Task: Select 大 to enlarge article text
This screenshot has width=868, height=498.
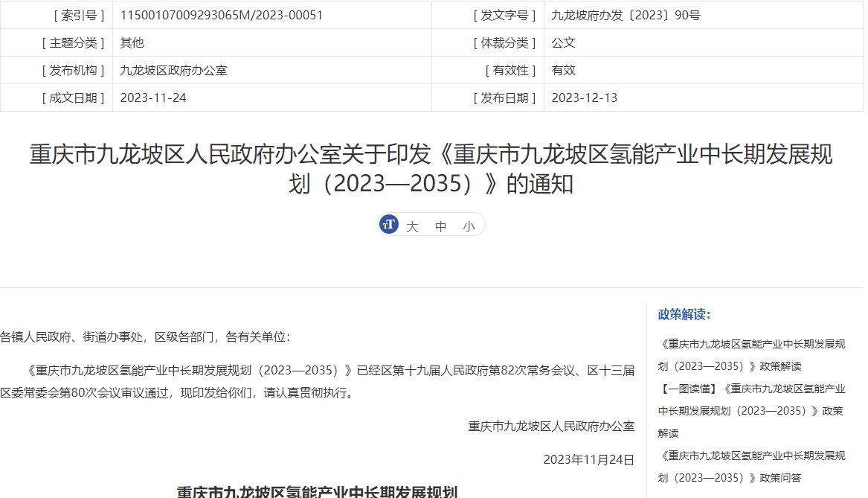Action: click(x=413, y=226)
